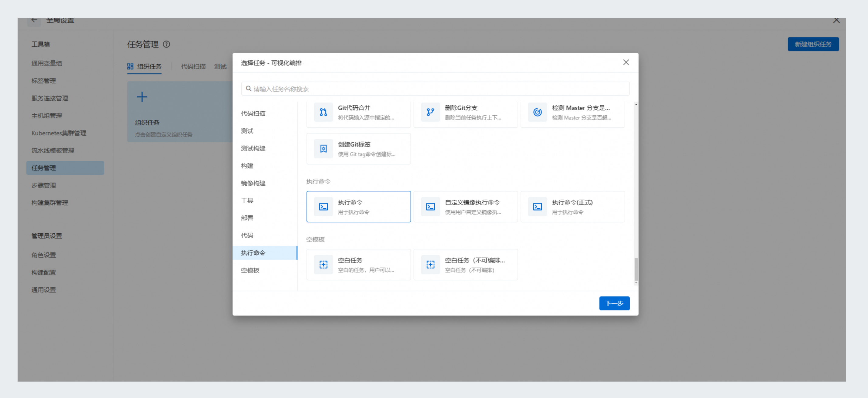This screenshot has width=868, height=398.
Task: Click the 点击创建自定义组织任务 card text
Action: pos(164,134)
